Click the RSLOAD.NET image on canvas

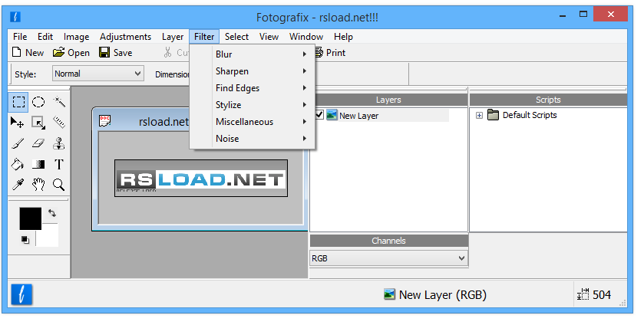tap(201, 178)
